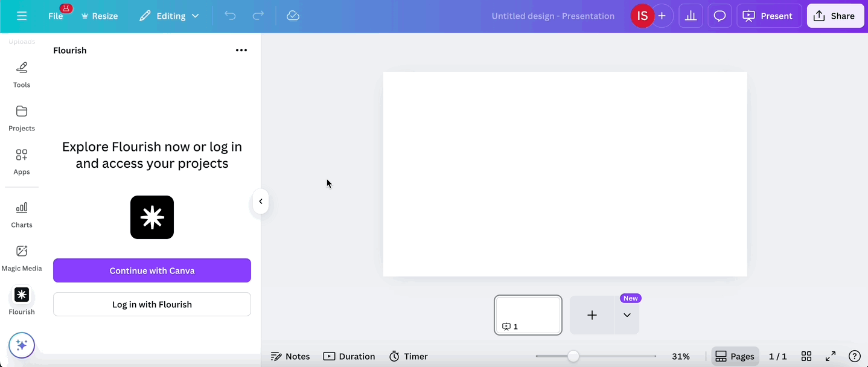Open the Tools sidebar tab
The height and width of the screenshot is (367, 868).
coord(22,75)
